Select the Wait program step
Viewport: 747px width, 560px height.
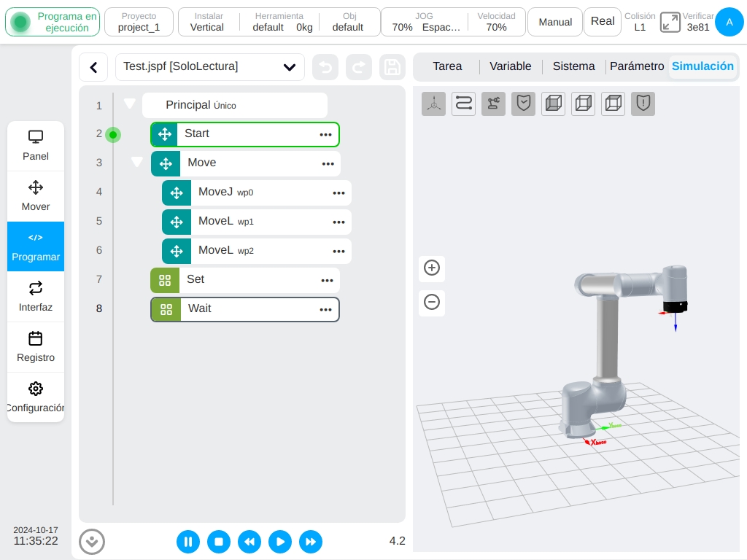(x=245, y=309)
